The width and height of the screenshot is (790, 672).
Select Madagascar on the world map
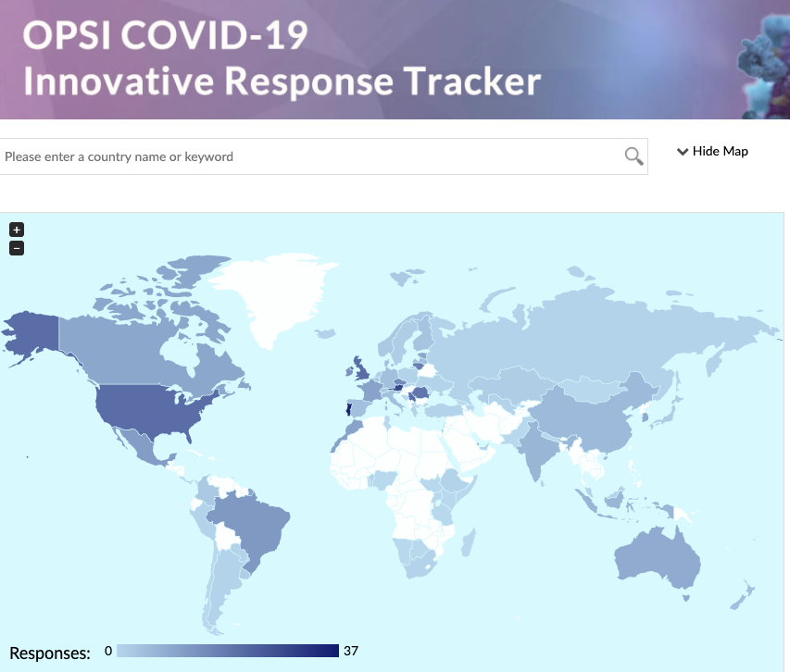click(468, 542)
